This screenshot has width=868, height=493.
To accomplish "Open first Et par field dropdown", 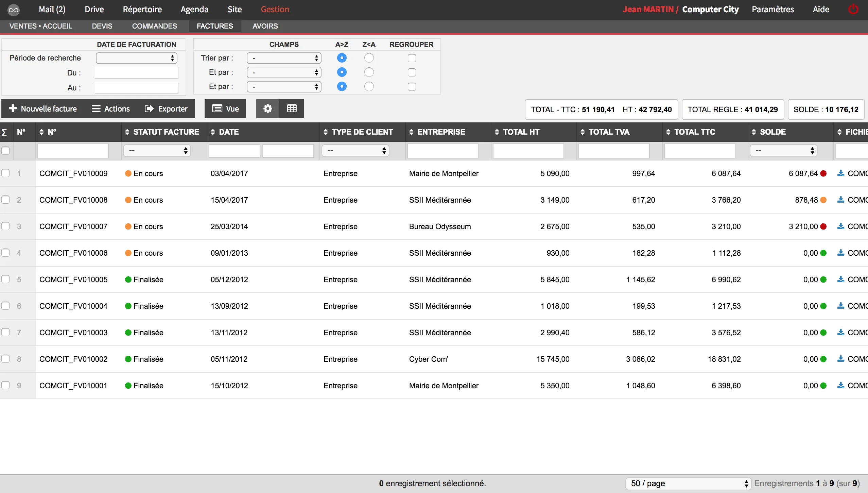I will coord(284,72).
